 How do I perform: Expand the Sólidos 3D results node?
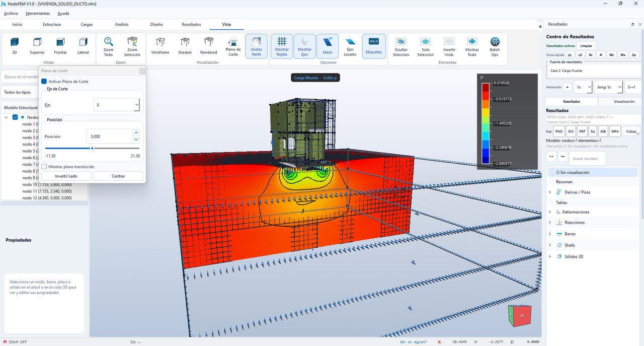[550, 257]
